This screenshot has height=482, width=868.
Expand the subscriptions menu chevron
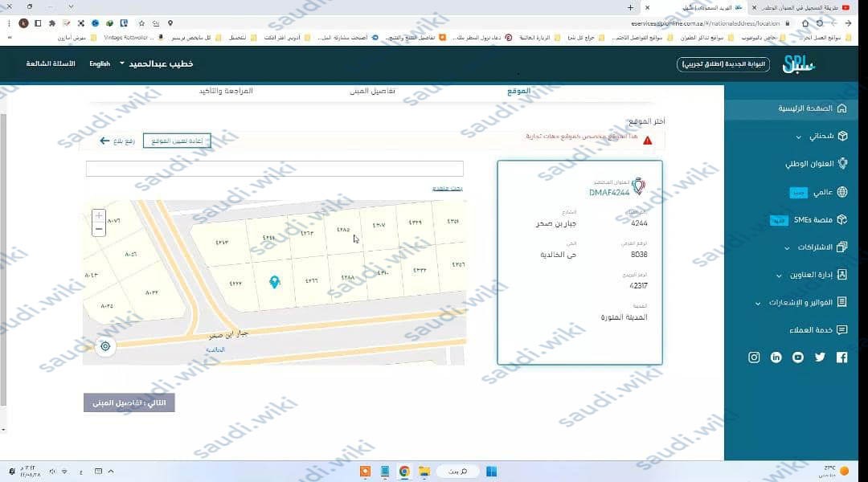pyautogui.click(x=787, y=248)
